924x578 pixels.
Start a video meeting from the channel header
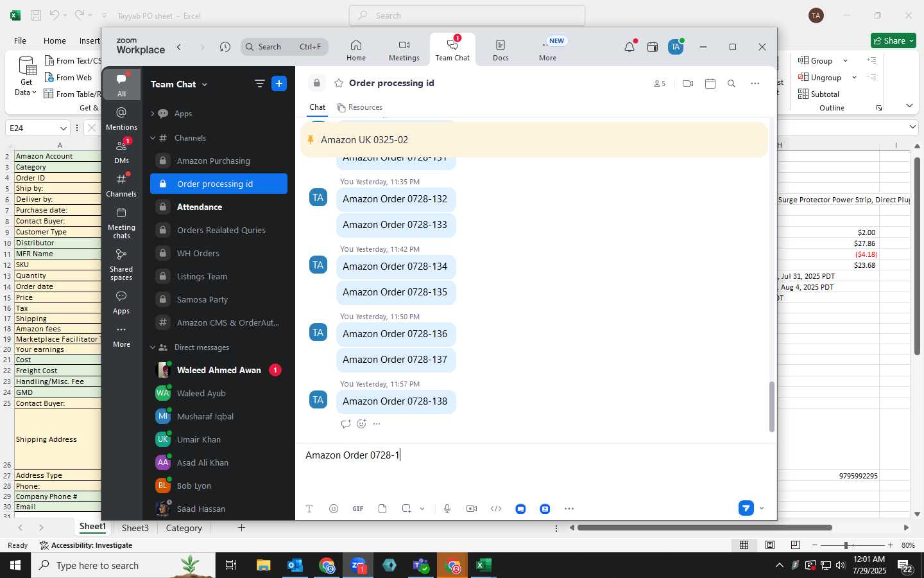coord(688,83)
